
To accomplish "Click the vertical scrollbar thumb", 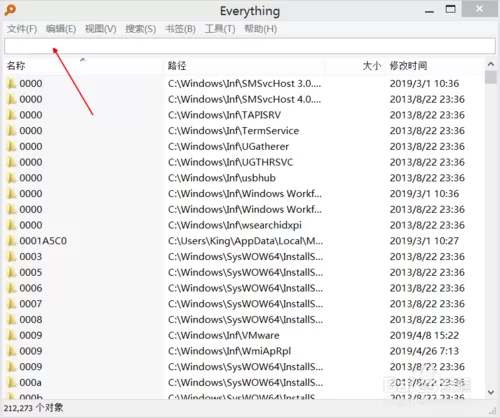I will [491, 77].
